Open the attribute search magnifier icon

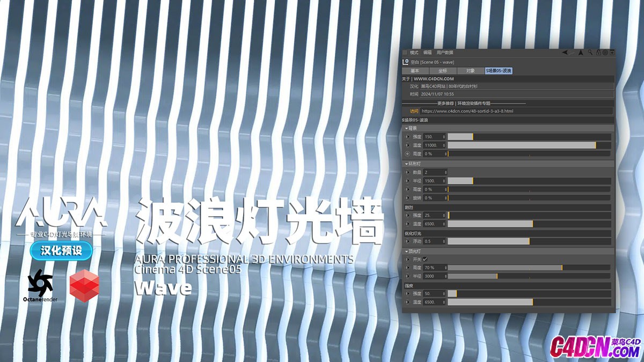(x=590, y=53)
